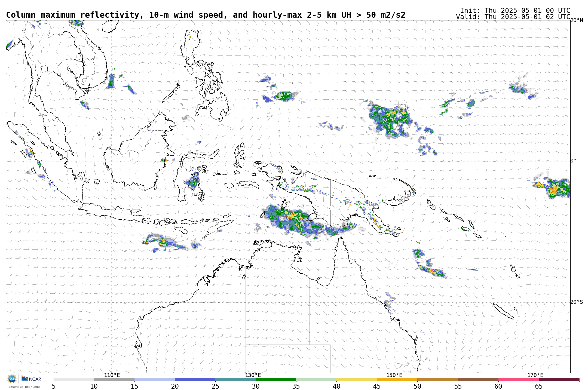Click the colorbar tick label 20
The width and height of the screenshot is (588, 390).
(175, 386)
